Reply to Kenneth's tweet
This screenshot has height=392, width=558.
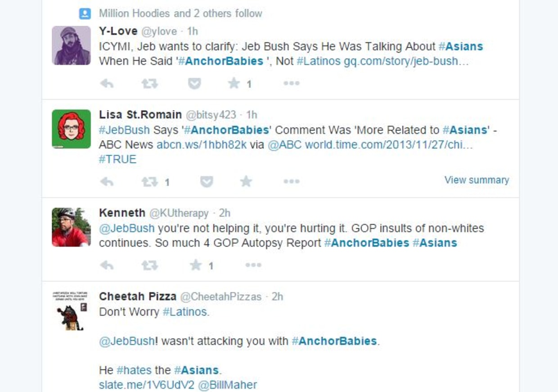[107, 266]
